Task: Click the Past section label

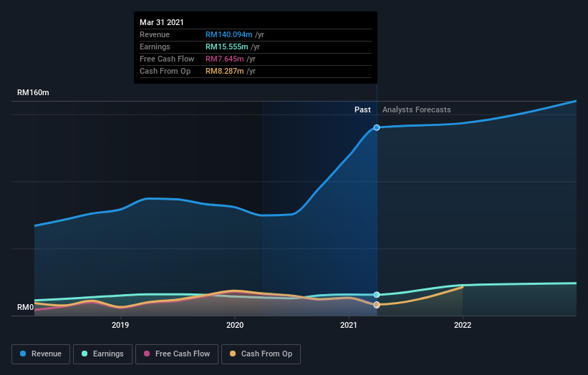Action: pyautogui.click(x=362, y=109)
